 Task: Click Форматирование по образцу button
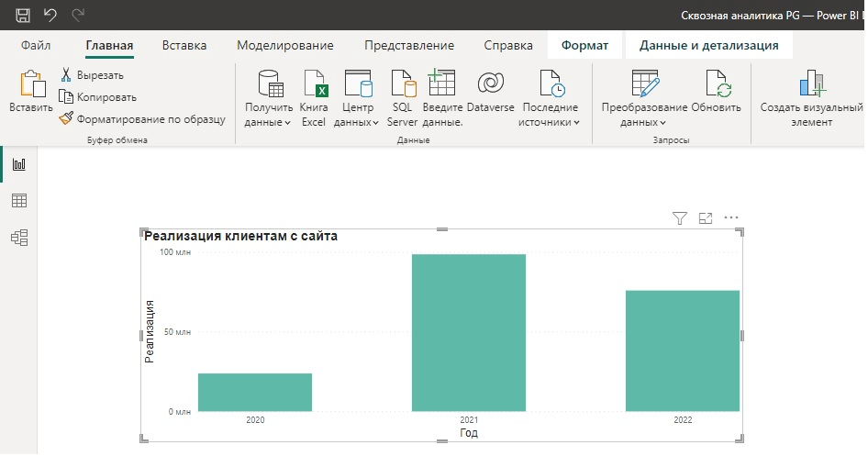click(x=142, y=118)
